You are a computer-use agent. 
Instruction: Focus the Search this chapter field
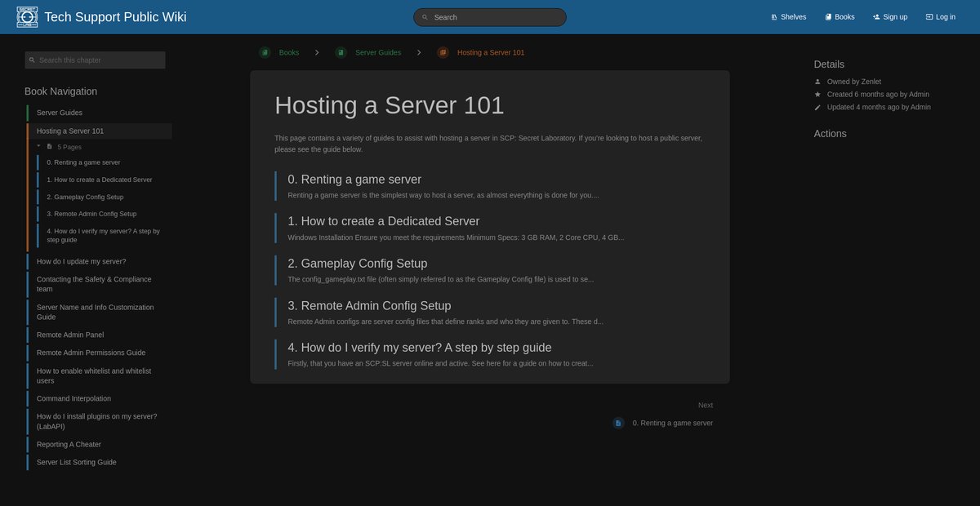[x=95, y=60]
